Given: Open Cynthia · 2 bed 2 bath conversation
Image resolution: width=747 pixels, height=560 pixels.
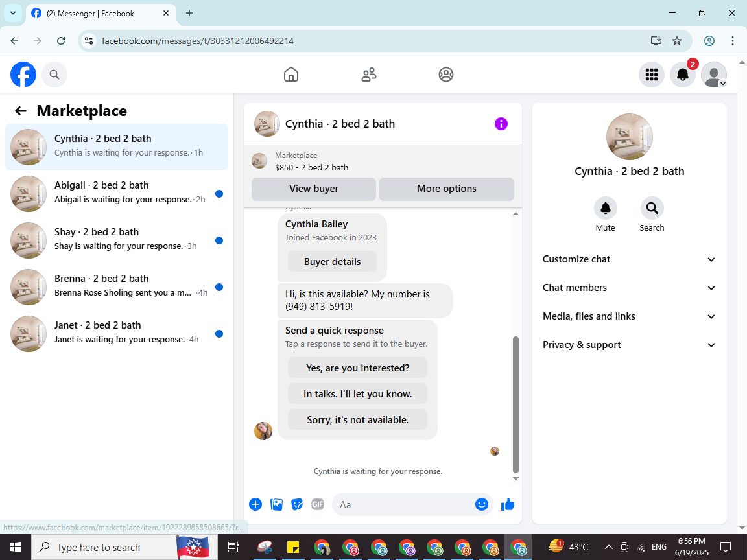Looking at the screenshot, I should tap(117, 147).
